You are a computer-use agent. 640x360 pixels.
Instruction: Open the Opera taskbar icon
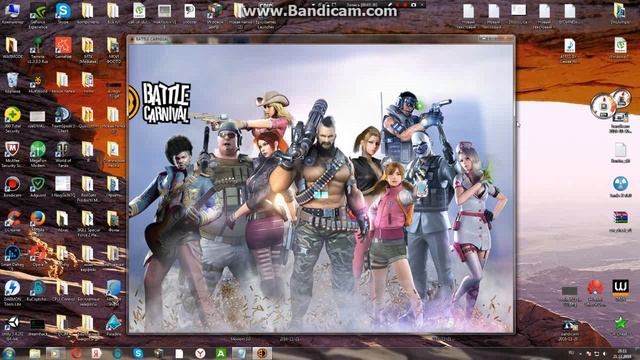[x=76, y=353]
